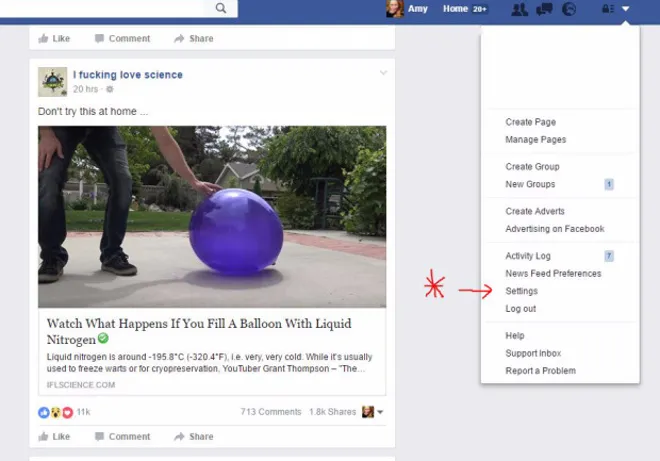Click the Home 20+ notification count

[x=480, y=9]
